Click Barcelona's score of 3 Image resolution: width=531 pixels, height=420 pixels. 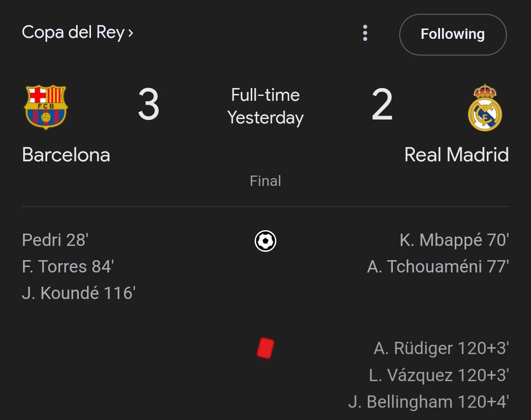coord(148,104)
